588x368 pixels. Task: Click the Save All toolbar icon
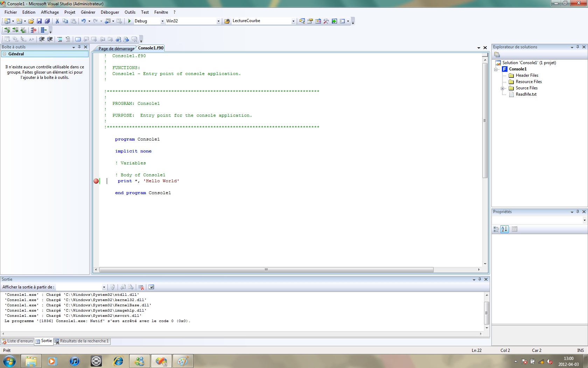pyautogui.click(x=47, y=21)
